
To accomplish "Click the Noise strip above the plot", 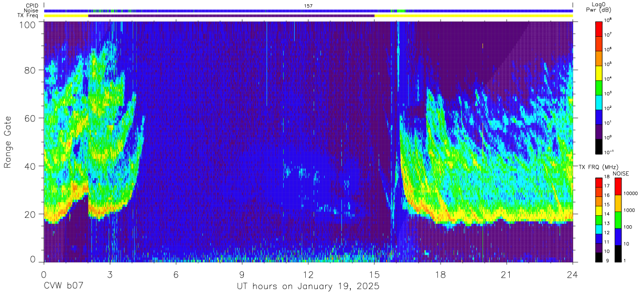I will click(x=308, y=10).
